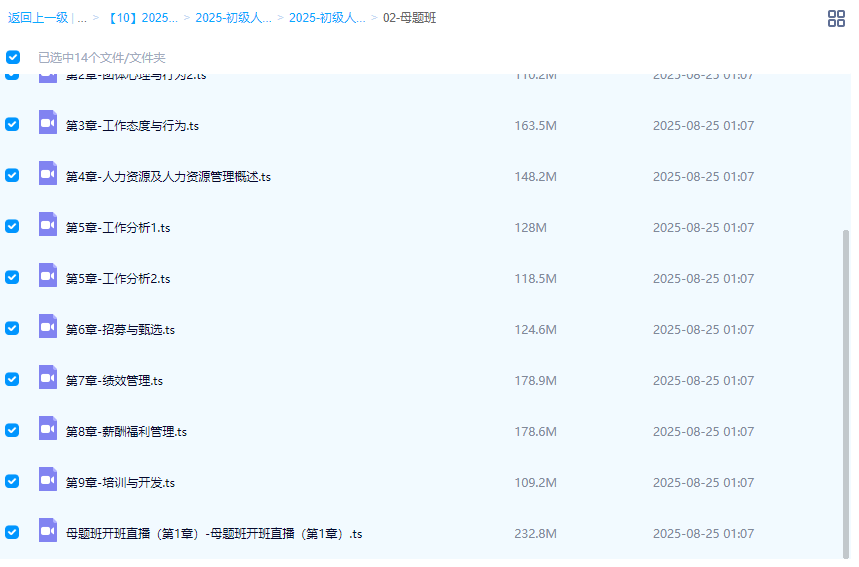Click size value 109.2M
The height and width of the screenshot is (567, 859).
[535, 482]
